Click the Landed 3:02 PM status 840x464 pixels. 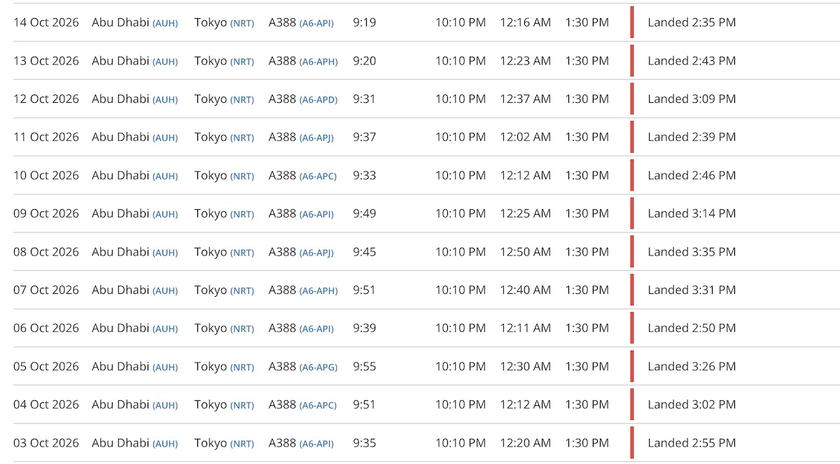pyautogui.click(x=692, y=405)
